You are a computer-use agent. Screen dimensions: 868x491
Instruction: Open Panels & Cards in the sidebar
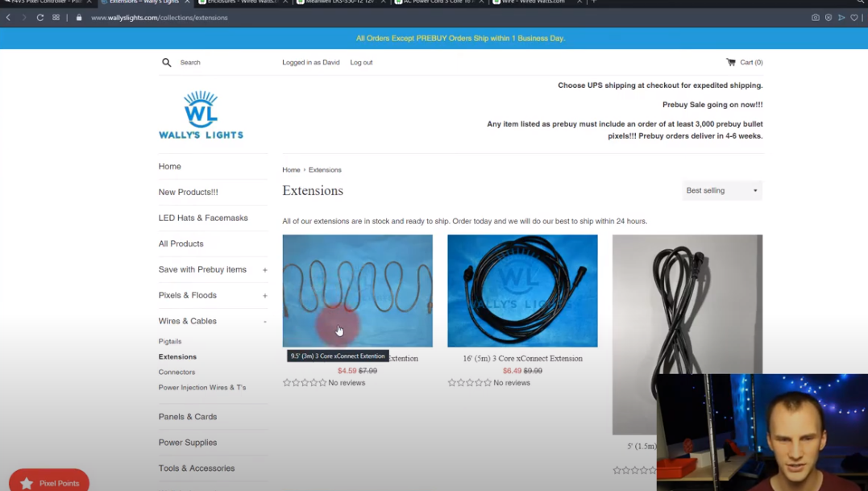[188, 417]
